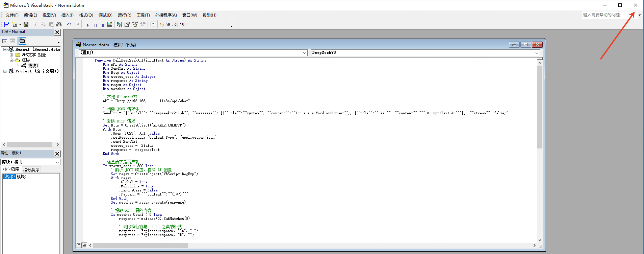Open the Properties Window toolbar icon
The width and height of the screenshot is (644, 254).
[127, 24]
